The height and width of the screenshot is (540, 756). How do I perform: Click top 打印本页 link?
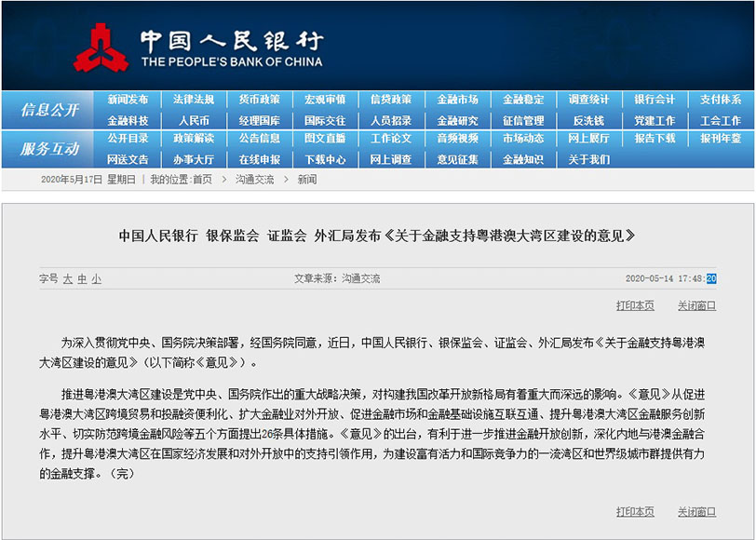coord(635,305)
